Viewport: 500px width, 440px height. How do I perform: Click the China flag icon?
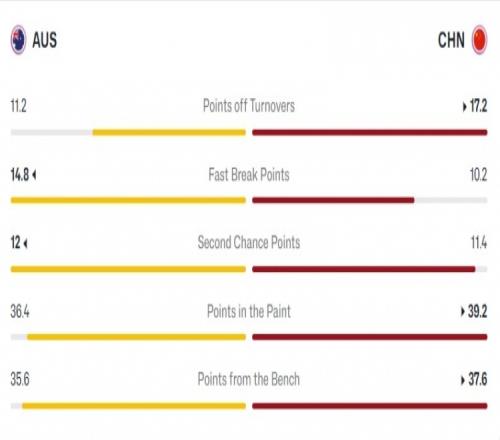tap(480, 40)
